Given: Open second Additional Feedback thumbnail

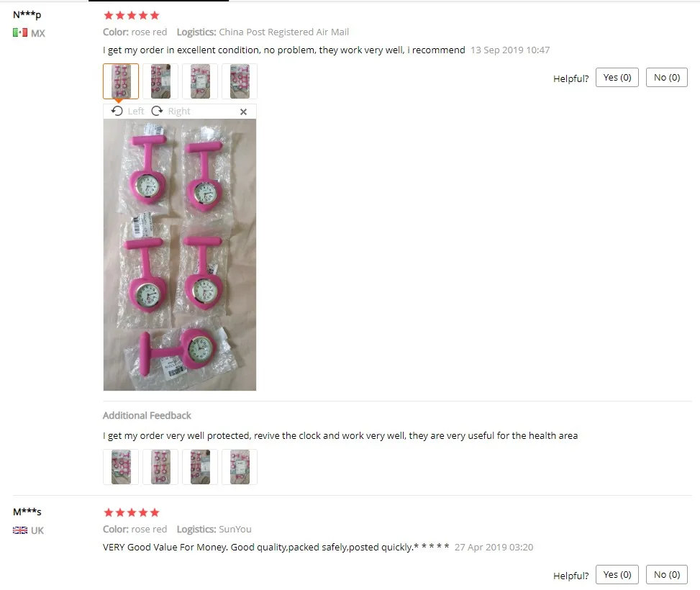Looking at the screenshot, I should pos(160,467).
